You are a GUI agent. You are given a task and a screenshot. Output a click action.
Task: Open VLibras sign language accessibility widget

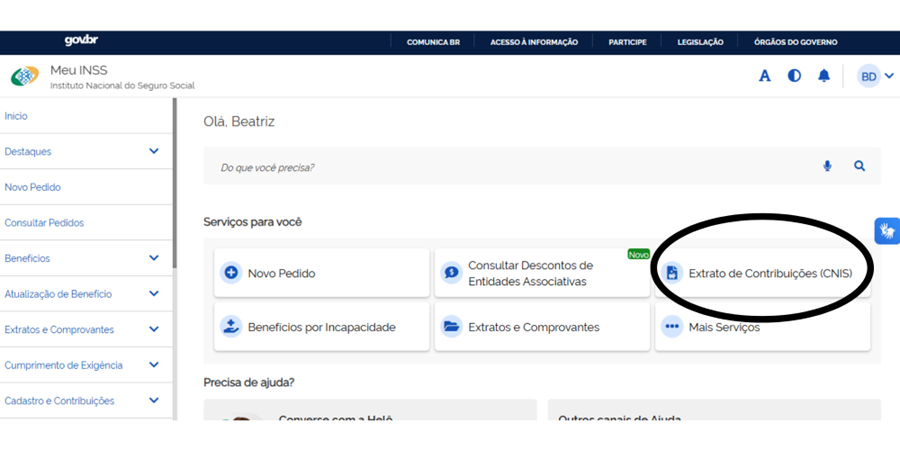point(887,231)
